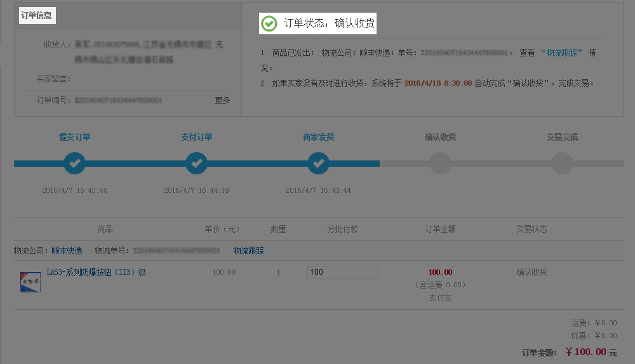635x364 pixels.
Task: Open “物流跟踪” link in the order status note
Action: coord(561,53)
